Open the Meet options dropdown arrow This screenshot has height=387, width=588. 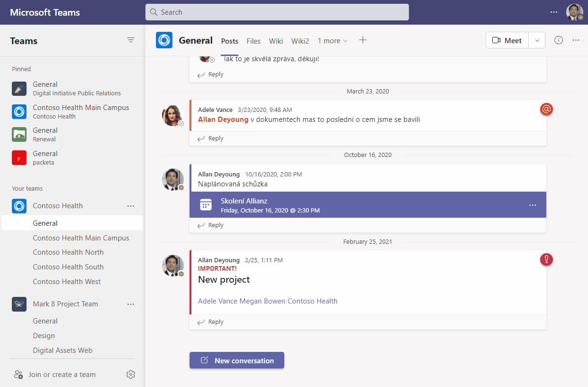[x=537, y=40]
